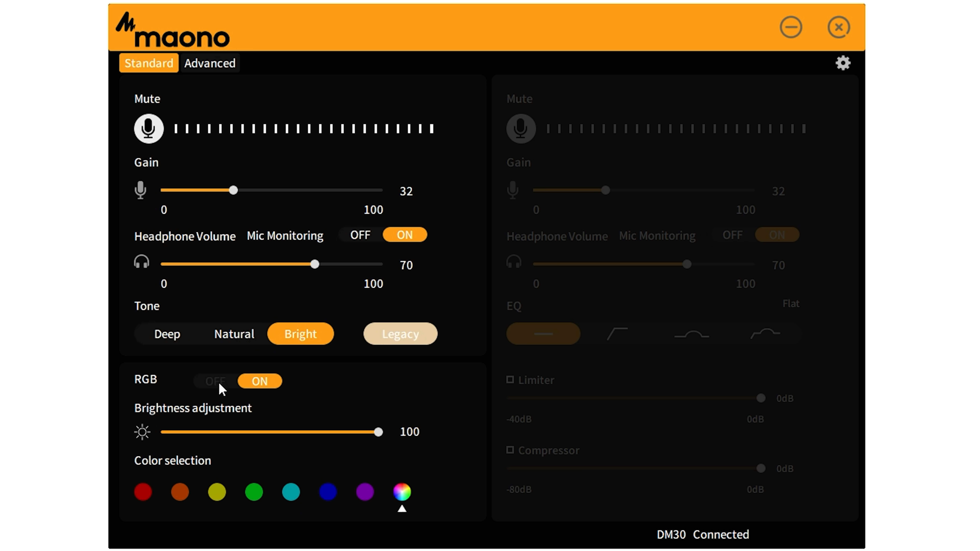Click the brightness sun icon

pos(142,432)
